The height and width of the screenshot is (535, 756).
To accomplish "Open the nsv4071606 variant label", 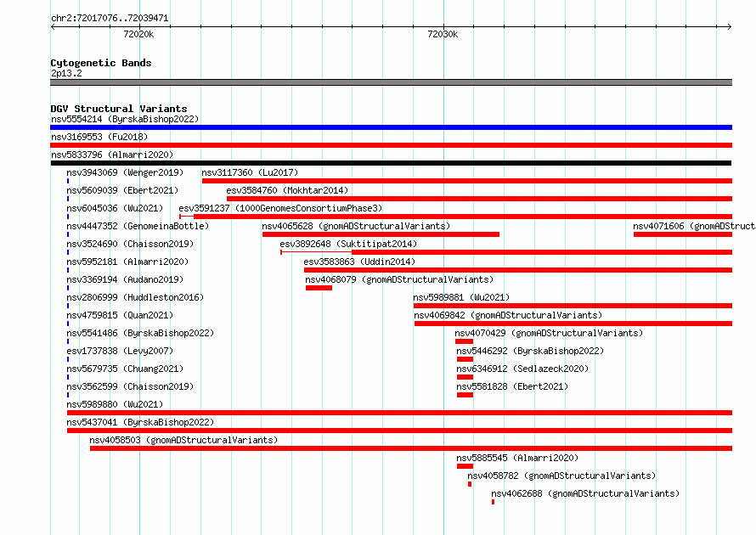I will [x=694, y=226].
